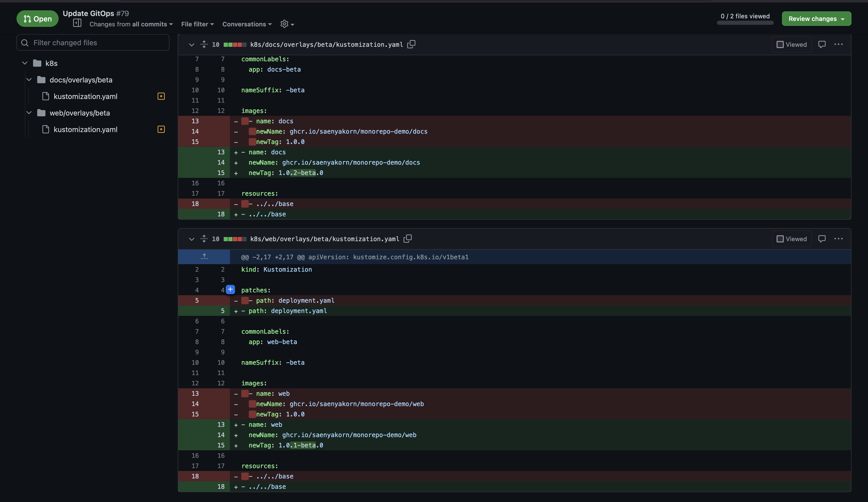Open the 'Changes from all commits' dropdown
The image size is (868, 502).
pos(131,24)
